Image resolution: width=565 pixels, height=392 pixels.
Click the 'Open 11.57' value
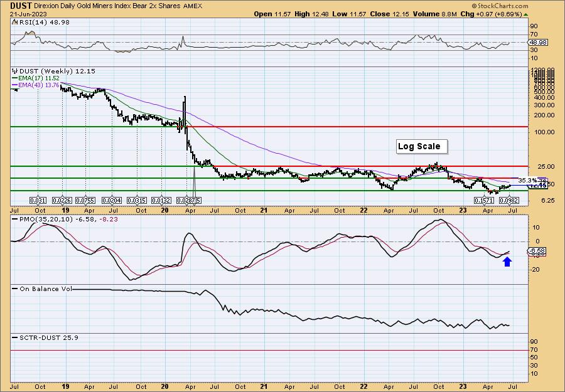point(271,14)
